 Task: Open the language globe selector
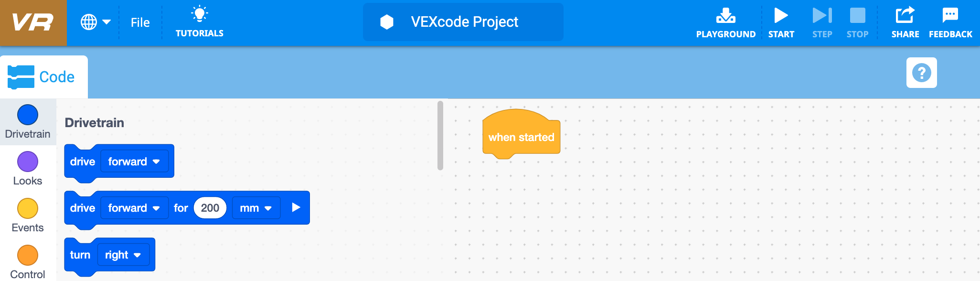(x=94, y=22)
